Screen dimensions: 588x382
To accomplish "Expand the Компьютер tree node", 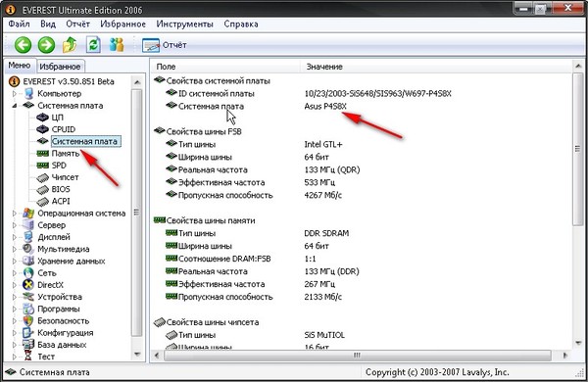I will [15, 93].
